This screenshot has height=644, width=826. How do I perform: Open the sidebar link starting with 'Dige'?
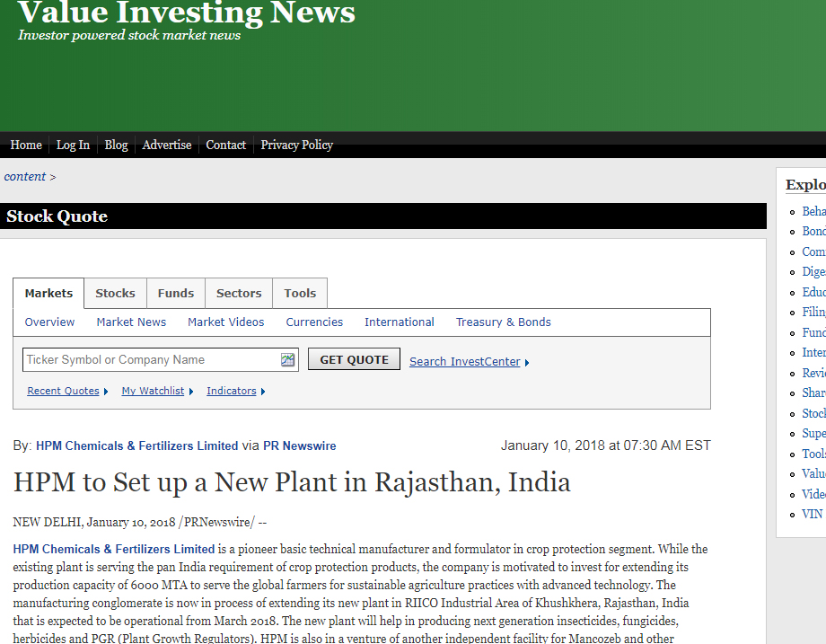click(814, 272)
